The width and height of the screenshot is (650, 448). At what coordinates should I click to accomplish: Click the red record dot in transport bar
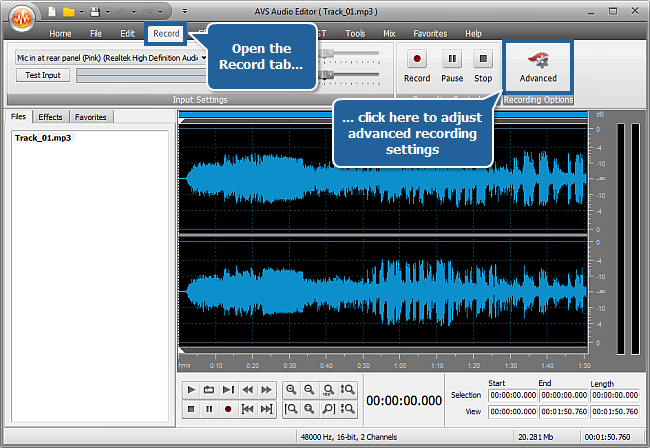[x=228, y=409]
